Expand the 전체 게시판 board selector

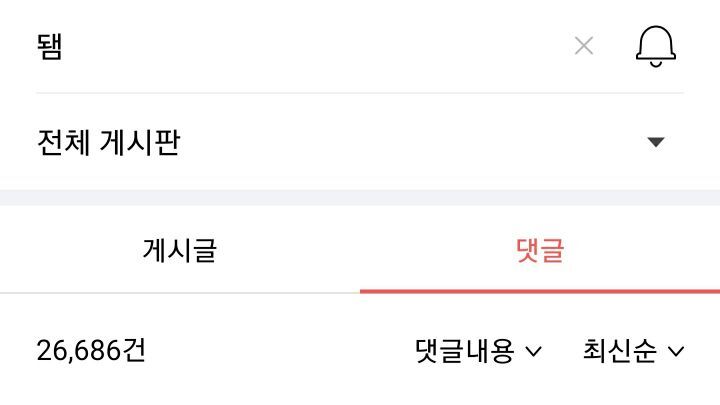(360, 142)
